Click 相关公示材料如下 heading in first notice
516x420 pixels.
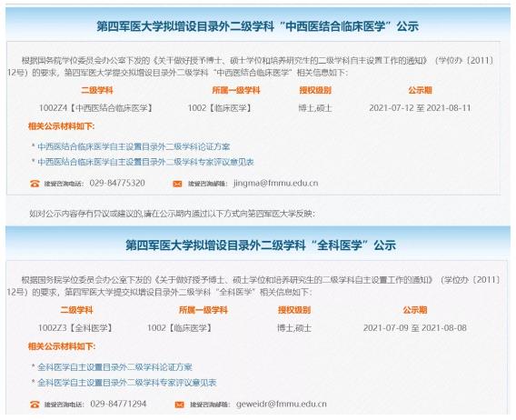[62, 126]
